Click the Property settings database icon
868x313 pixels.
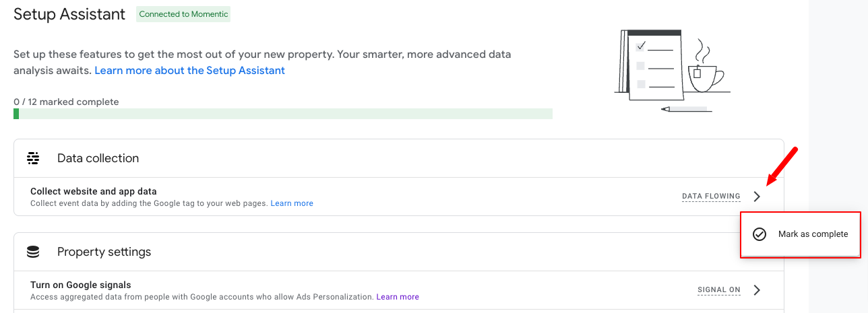pos(33,252)
